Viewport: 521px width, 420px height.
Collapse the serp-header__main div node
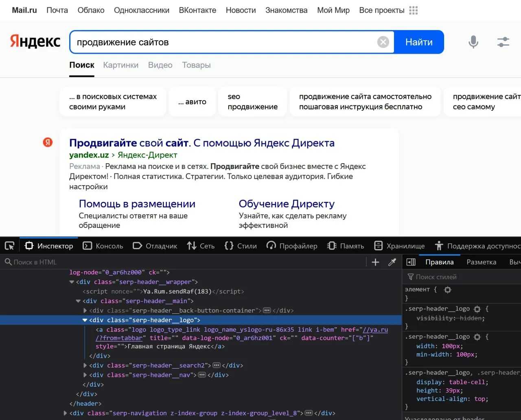click(79, 301)
